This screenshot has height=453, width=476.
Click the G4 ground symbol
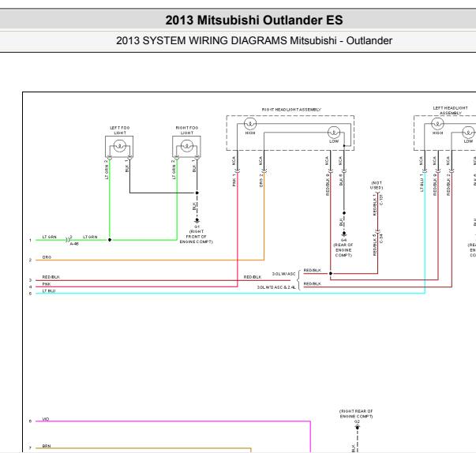pos(344,234)
